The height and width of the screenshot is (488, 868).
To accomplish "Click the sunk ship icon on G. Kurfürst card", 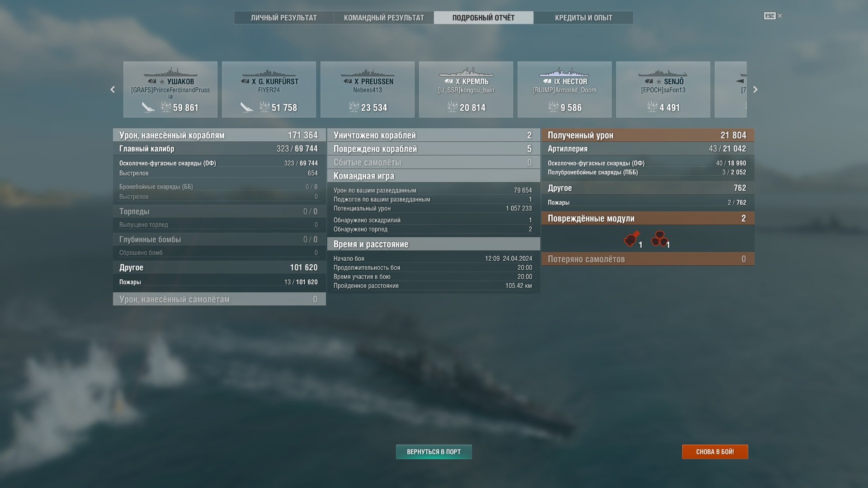I will (x=246, y=107).
